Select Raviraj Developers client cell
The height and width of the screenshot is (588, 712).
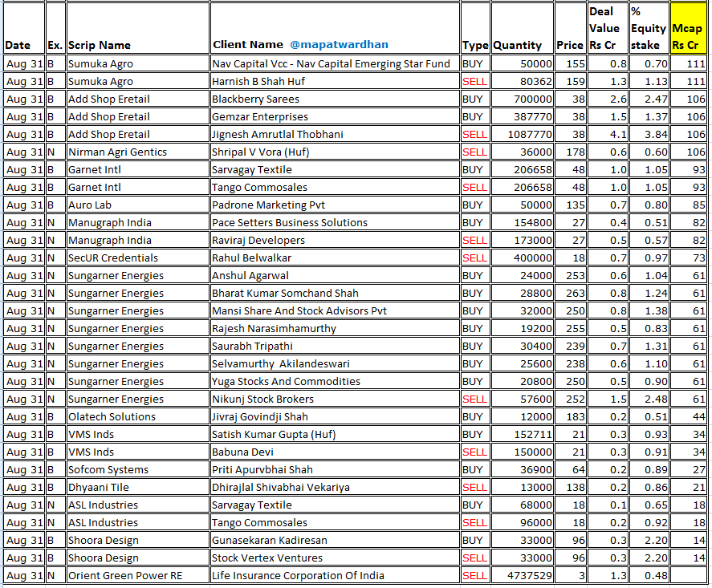coord(335,241)
